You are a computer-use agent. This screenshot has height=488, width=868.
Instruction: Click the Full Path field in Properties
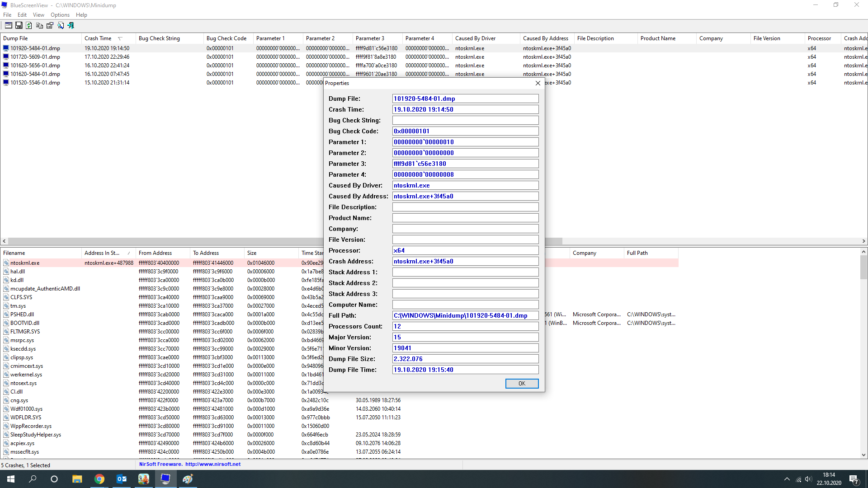[x=465, y=315]
